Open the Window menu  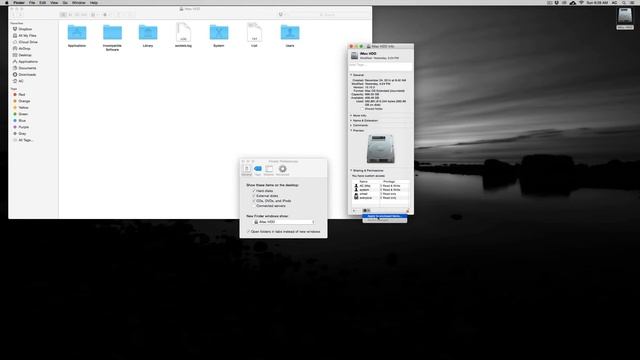pyautogui.click(x=79, y=2)
